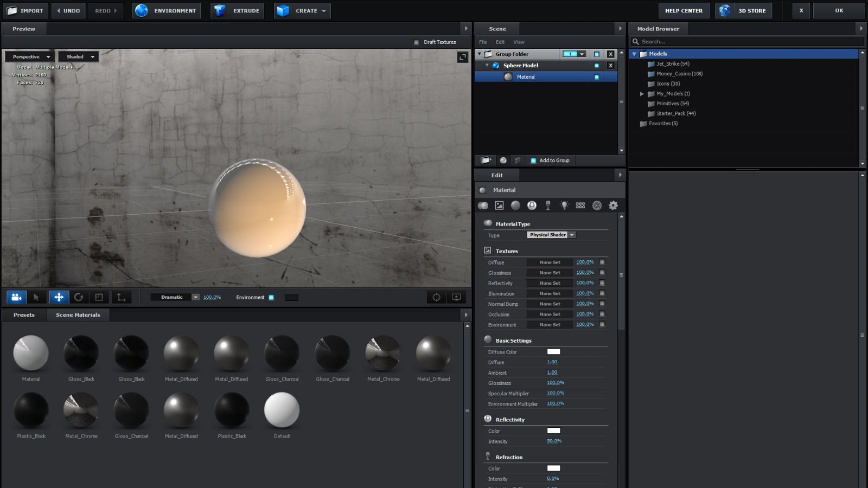
Task: Expand the My_Models folder in the Model Browser
Action: click(641, 93)
